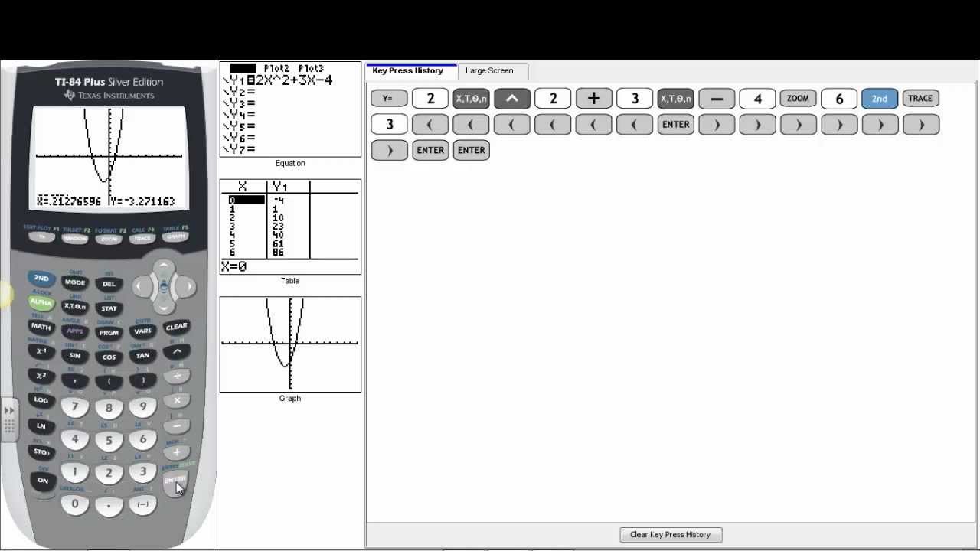The width and height of the screenshot is (980, 551).
Task: Open the Equation screen thumbnail
Action: [290, 109]
